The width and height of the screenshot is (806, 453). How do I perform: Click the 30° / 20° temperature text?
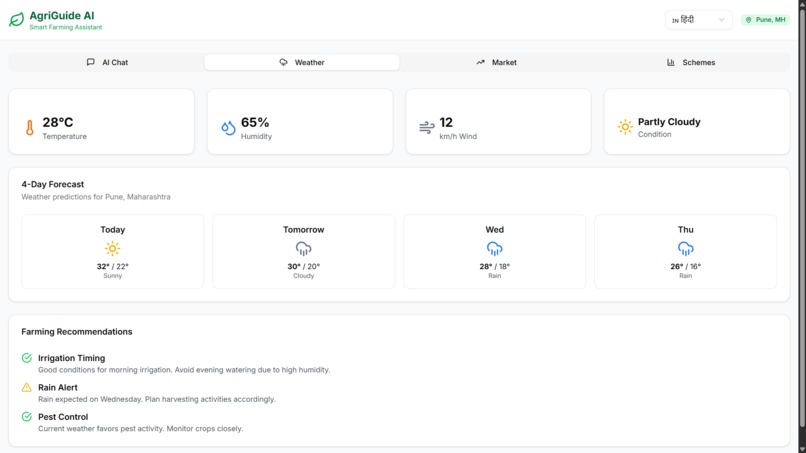click(303, 266)
